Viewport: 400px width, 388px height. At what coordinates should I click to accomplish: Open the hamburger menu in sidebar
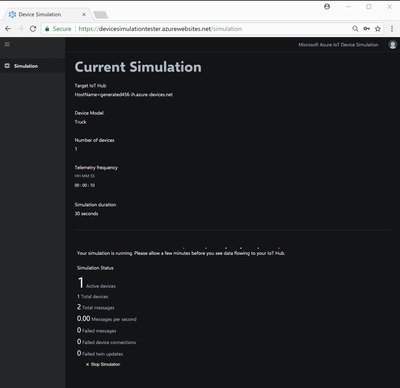click(x=7, y=44)
